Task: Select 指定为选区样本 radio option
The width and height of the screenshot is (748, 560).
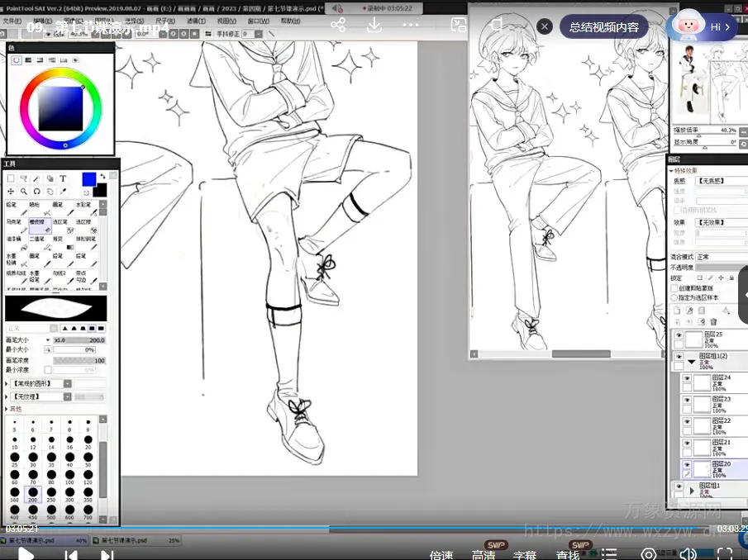Action: pos(674,297)
